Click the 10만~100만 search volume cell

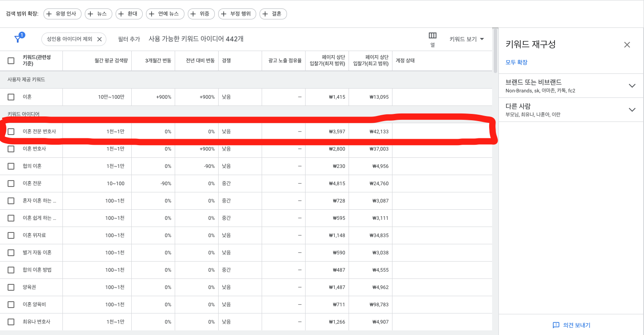click(x=111, y=97)
